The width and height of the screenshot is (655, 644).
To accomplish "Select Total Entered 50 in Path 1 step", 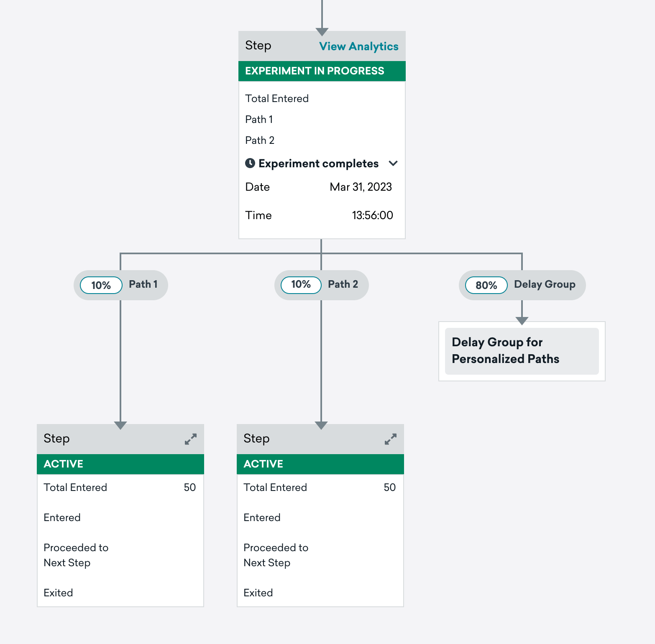I will click(120, 488).
